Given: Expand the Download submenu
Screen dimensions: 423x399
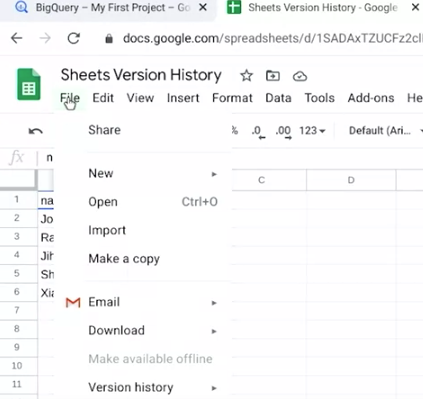Looking at the screenshot, I should (143, 330).
